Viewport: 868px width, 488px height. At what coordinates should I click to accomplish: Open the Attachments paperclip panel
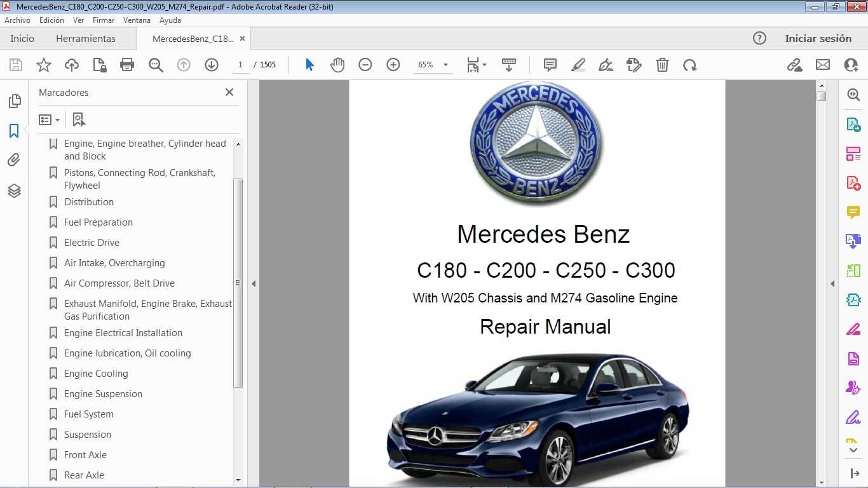tap(14, 160)
